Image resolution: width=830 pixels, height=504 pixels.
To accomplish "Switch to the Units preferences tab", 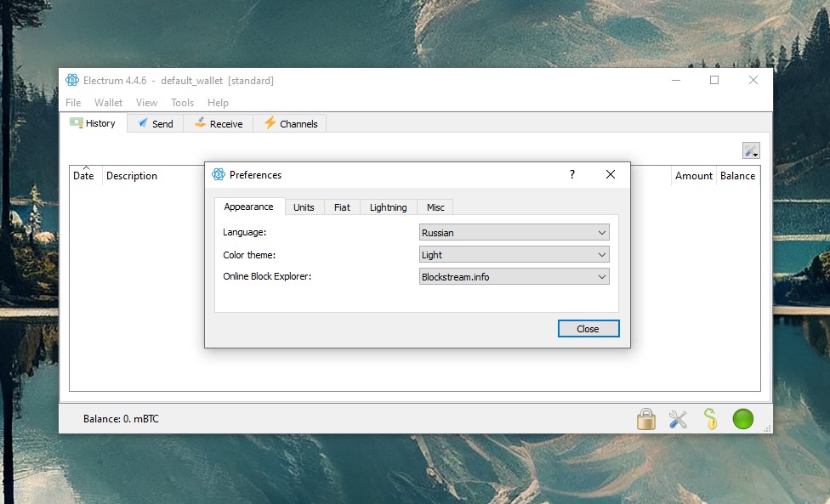I will [304, 207].
